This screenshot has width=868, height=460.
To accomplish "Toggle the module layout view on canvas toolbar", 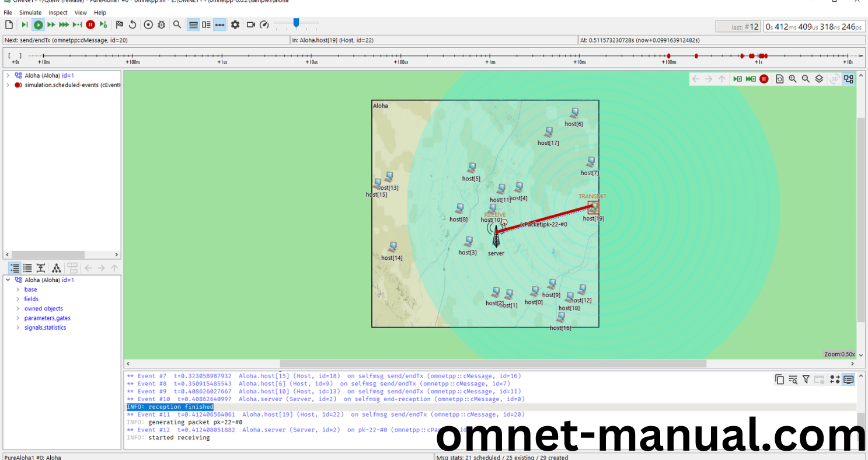I will [848, 79].
